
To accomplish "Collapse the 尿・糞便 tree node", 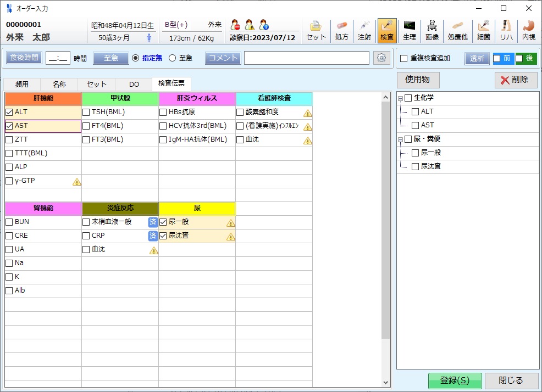I will (x=400, y=139).
